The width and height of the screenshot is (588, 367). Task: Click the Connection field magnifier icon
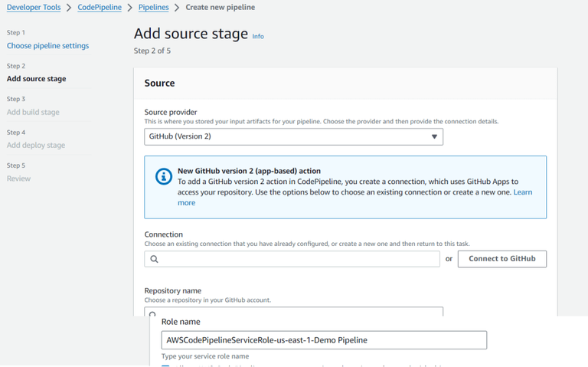tap(154, 259)
